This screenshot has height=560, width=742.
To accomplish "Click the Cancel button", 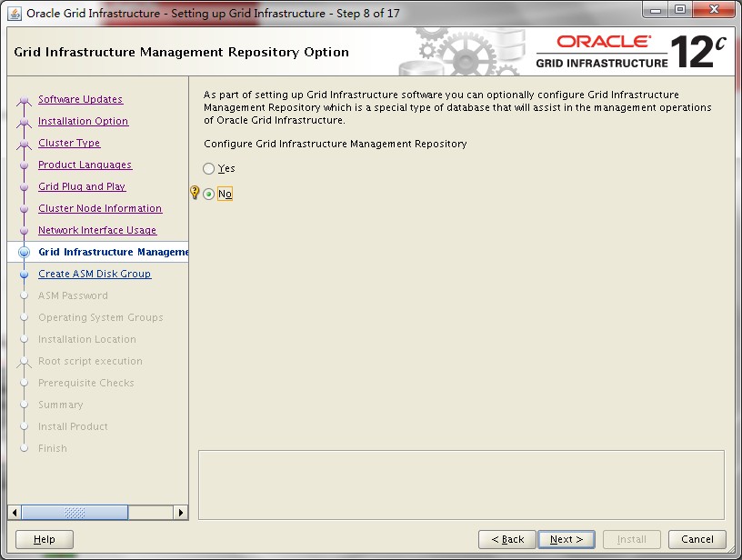I will pyautogui.click(x=697, y=539).
